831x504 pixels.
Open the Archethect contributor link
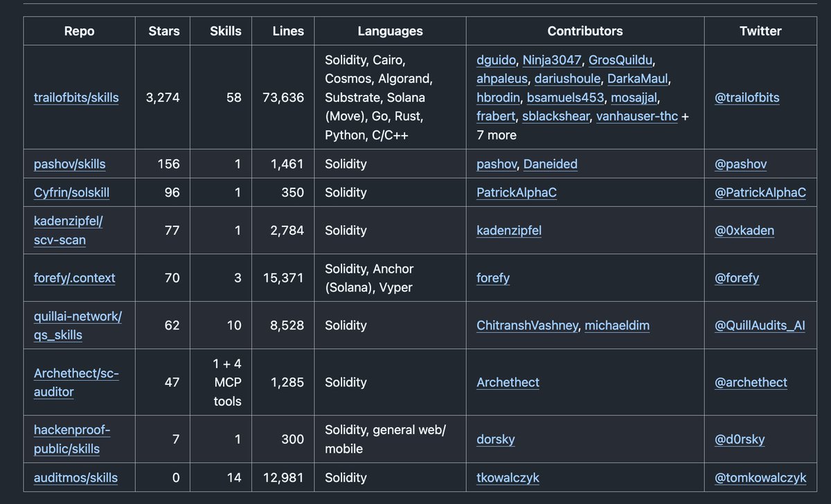[x=508, y=383]
